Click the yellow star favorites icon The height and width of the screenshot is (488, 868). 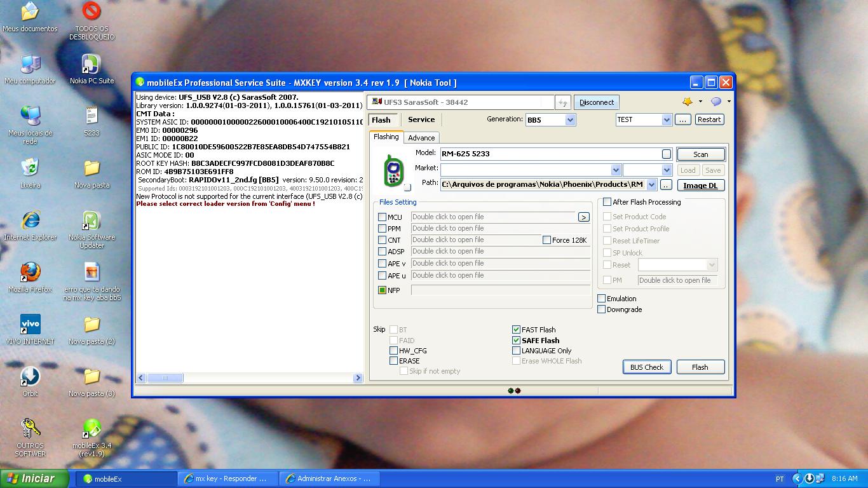coord(688,102)
